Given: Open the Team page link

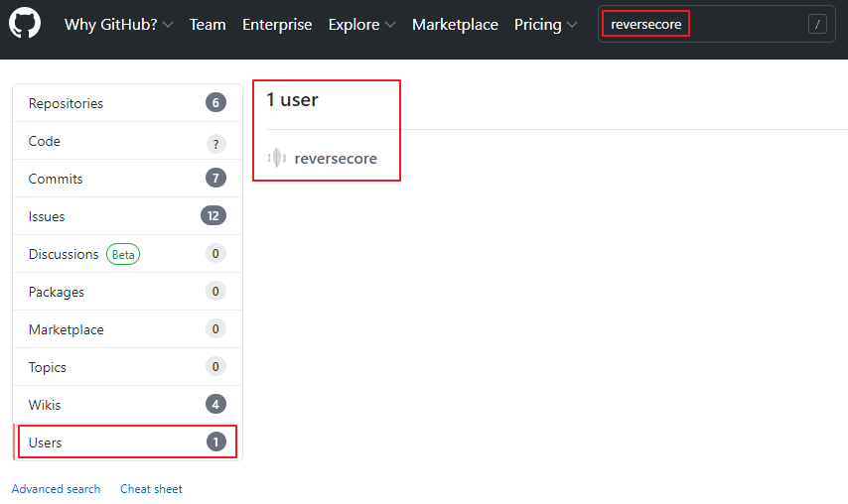Looking at the screenshot, I should [208, 25].
